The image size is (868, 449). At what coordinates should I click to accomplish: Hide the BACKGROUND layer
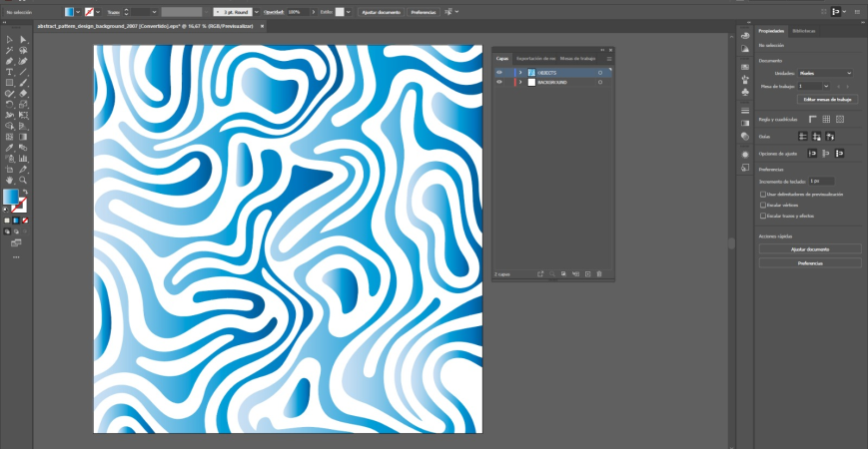pos(499,83)
